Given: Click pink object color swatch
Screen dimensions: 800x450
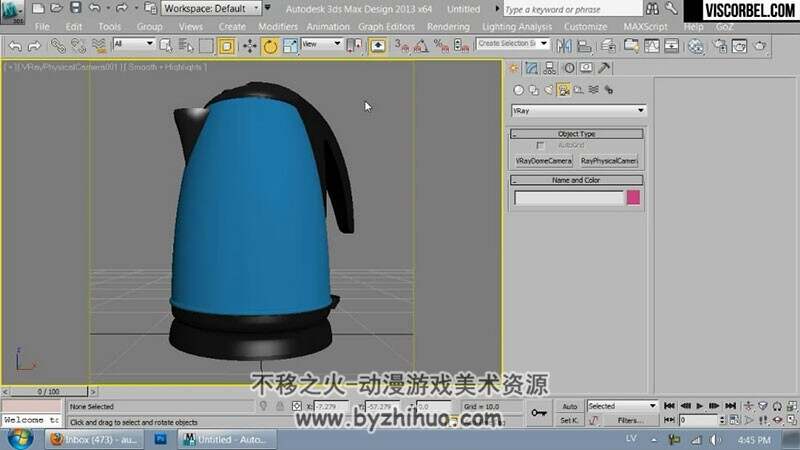Looking at the screenshot, I should [x=633, y=198].
